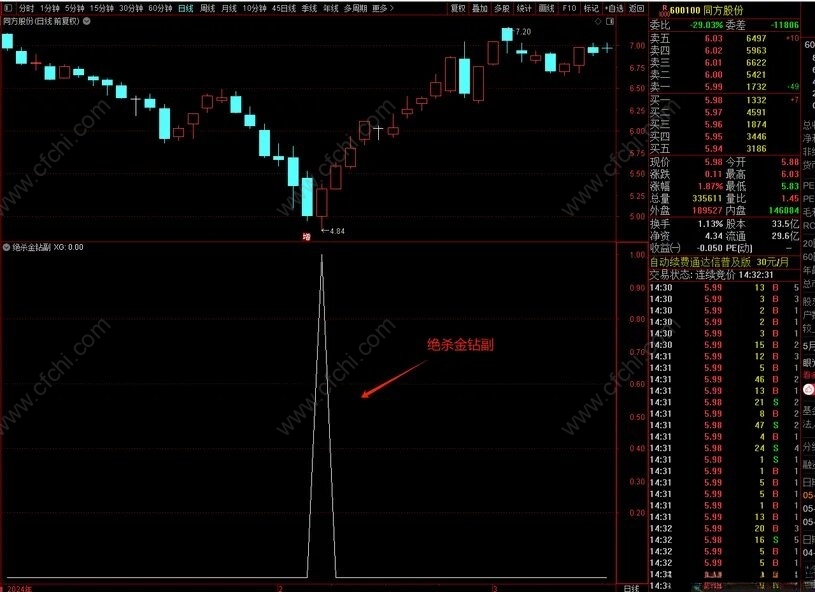Click the 日线 label at chart bottom-right
Viewport: 815px width, 592px height.
[x=632, y=588]
